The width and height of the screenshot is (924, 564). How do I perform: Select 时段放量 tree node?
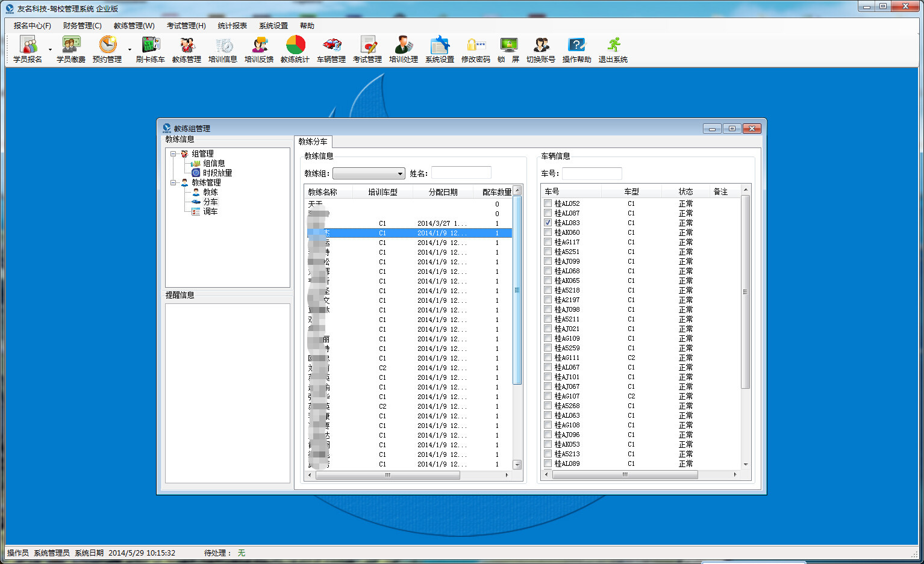217,173
